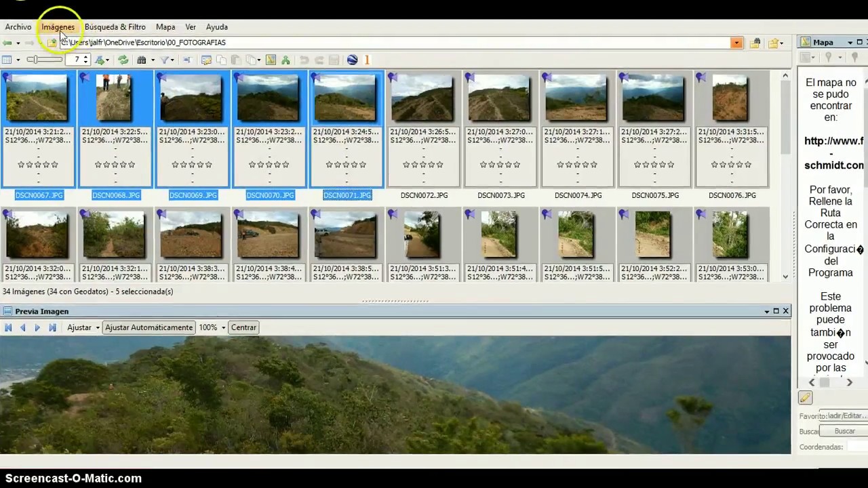This screenshot has height=488, width=868.
Task: Click the thumbnail columns stepper showing 7
Action: click(x=78, y=60)
